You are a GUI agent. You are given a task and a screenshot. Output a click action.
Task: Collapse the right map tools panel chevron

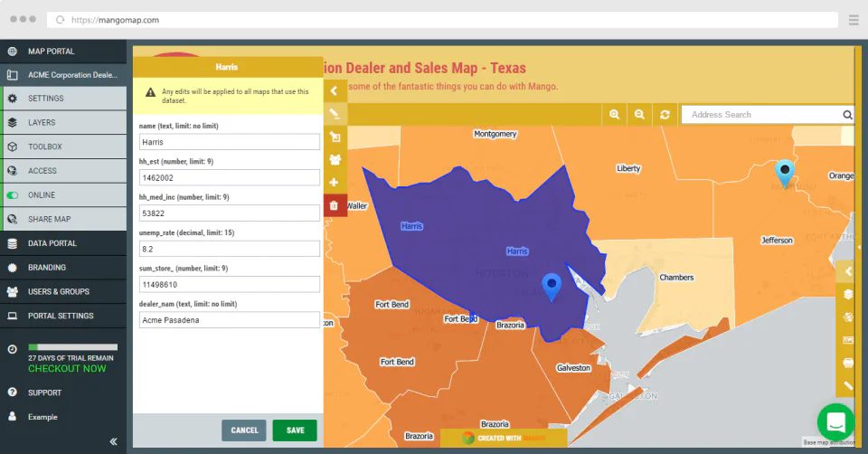(848, 271)
